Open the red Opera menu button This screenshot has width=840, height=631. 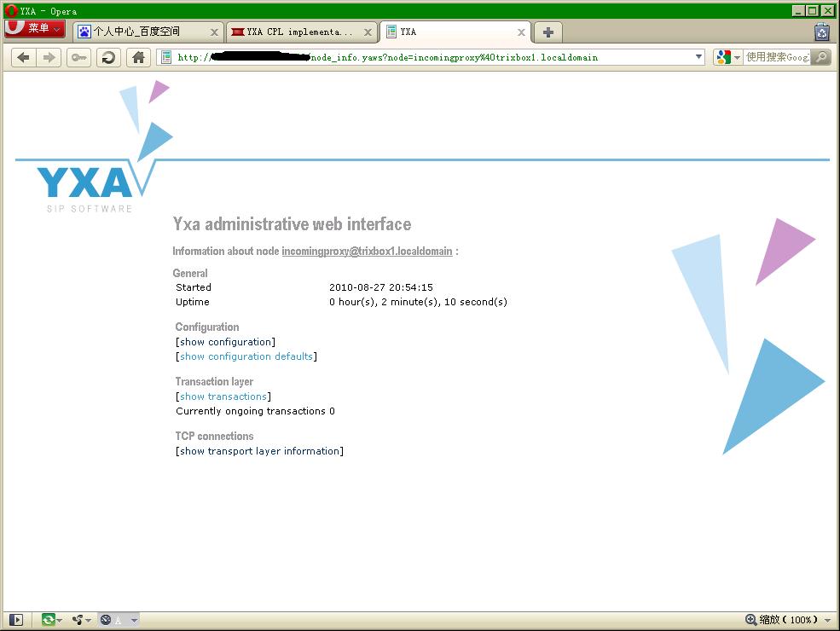point(35,28)
